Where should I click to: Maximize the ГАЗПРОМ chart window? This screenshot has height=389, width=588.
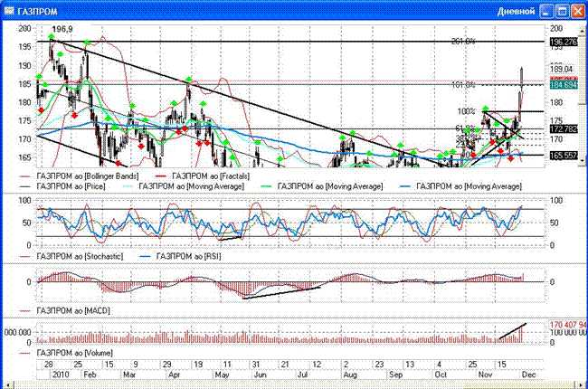tap(562, 12)
